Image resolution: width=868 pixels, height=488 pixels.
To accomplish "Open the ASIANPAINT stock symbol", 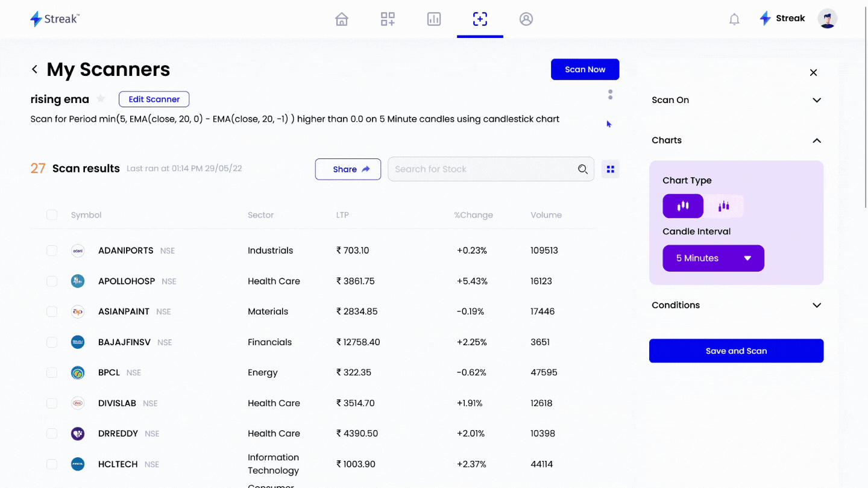I will [124, 311].
